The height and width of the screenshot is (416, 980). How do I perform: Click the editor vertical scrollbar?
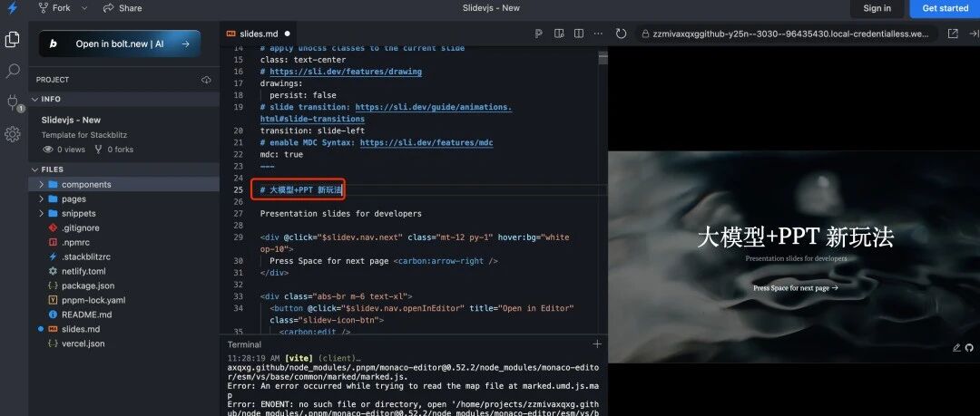[x=603, y=59]
